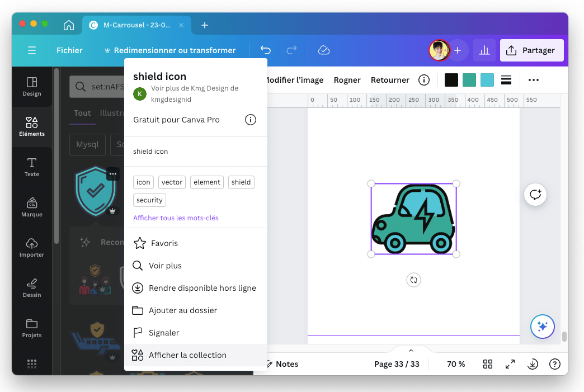The height and width of the screenshot is (392, 584).
Task: Open the Notes panel
Action: tap(282, 364)
